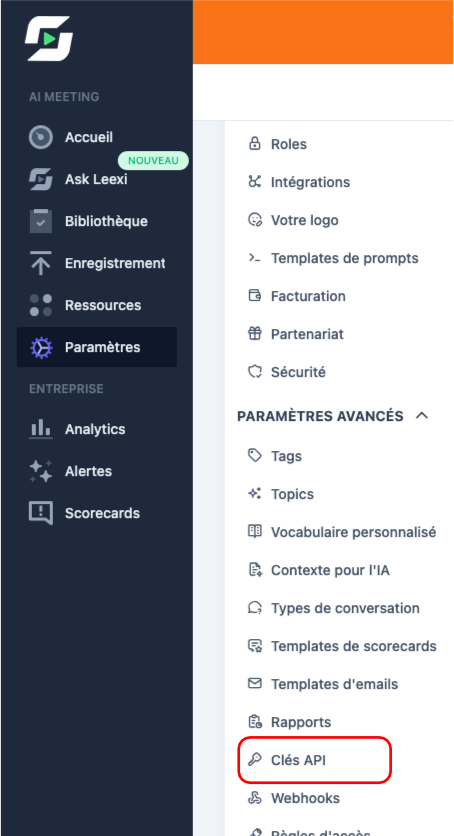Image resolution: width=454 pixels, height=836 pixels.
Task: Click the Leexi logo at top
Action: (48, 38)
